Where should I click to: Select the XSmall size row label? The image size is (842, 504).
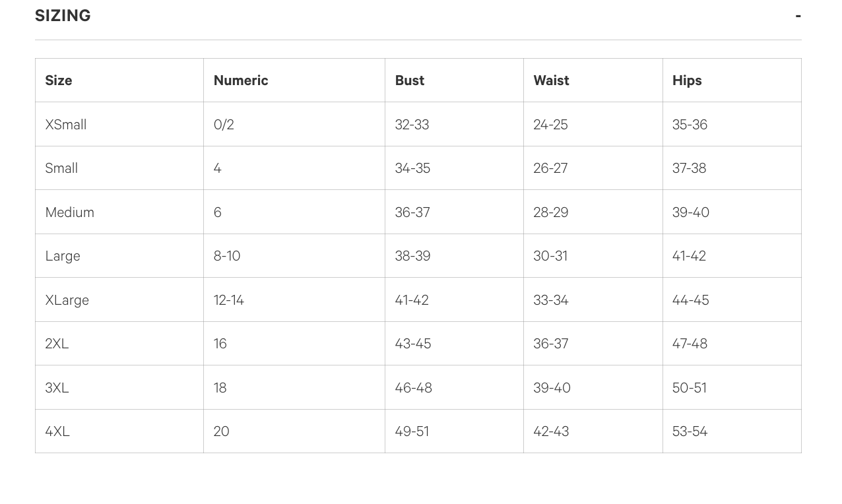(x=66, y=125)
